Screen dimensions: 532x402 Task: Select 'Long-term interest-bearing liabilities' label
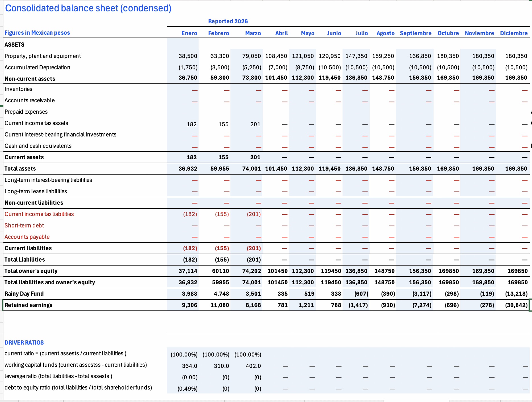pos(48,180)
